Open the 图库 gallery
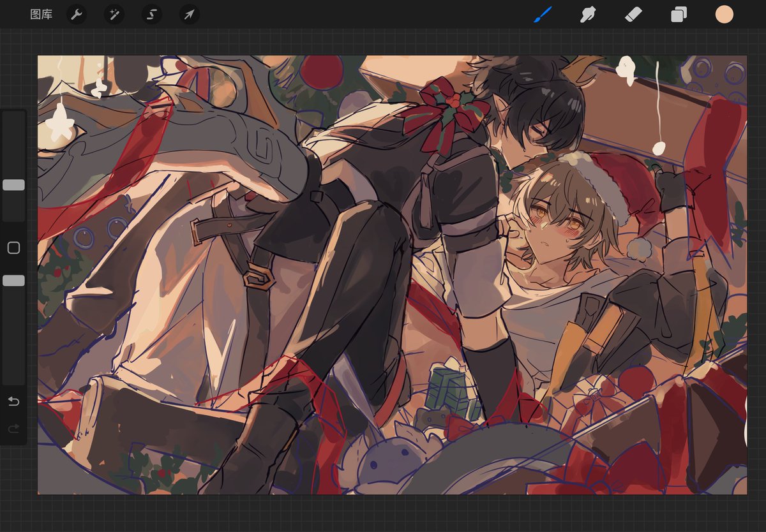The width and height of the screenshot is (766, 532). tap(41, 15)
